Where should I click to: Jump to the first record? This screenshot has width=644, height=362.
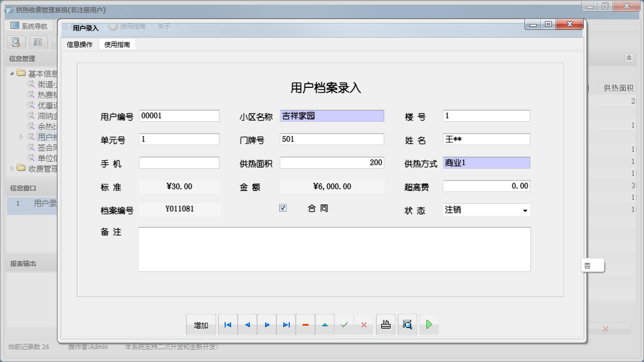coord(228,325)
